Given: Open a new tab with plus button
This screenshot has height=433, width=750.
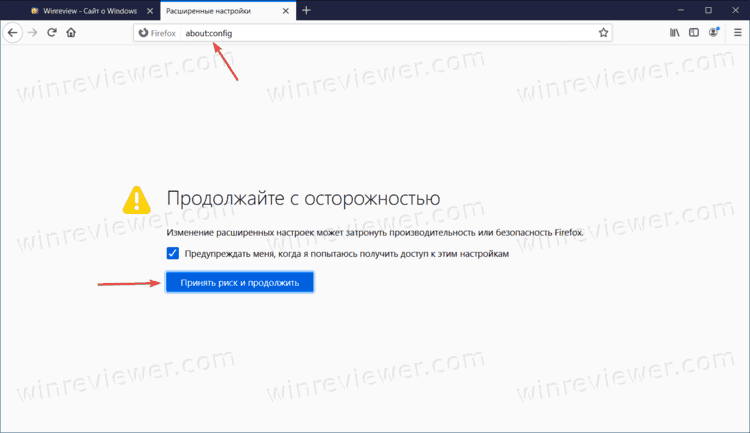Looking at the screenshot, I should click(x=306, y=11).
